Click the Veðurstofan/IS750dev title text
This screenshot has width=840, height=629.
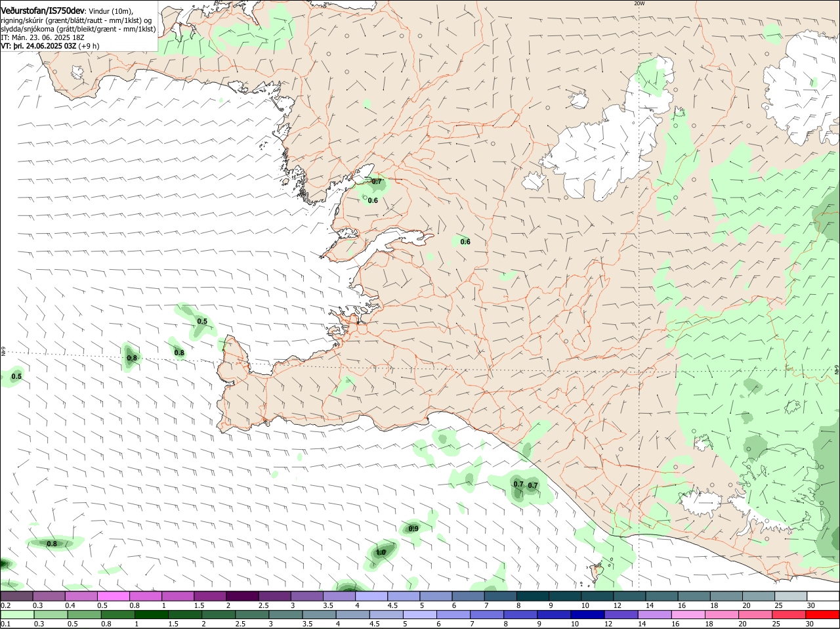click(x=43, y=11)
